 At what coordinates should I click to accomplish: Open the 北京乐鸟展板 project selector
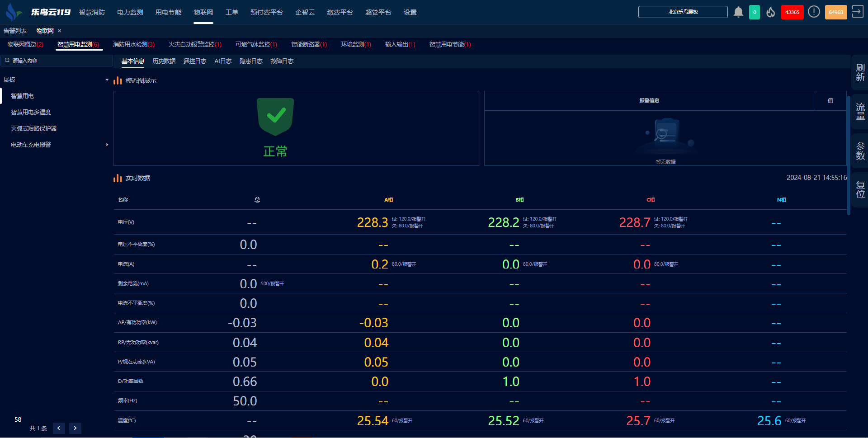683,12
